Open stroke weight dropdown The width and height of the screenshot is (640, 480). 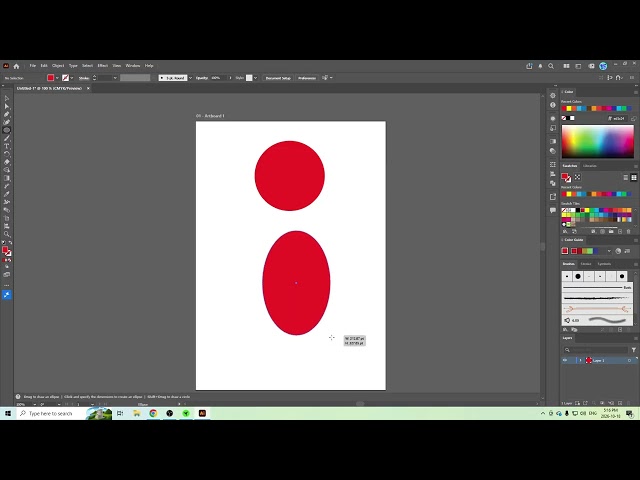pyautogui.click(x=115, y=78)
